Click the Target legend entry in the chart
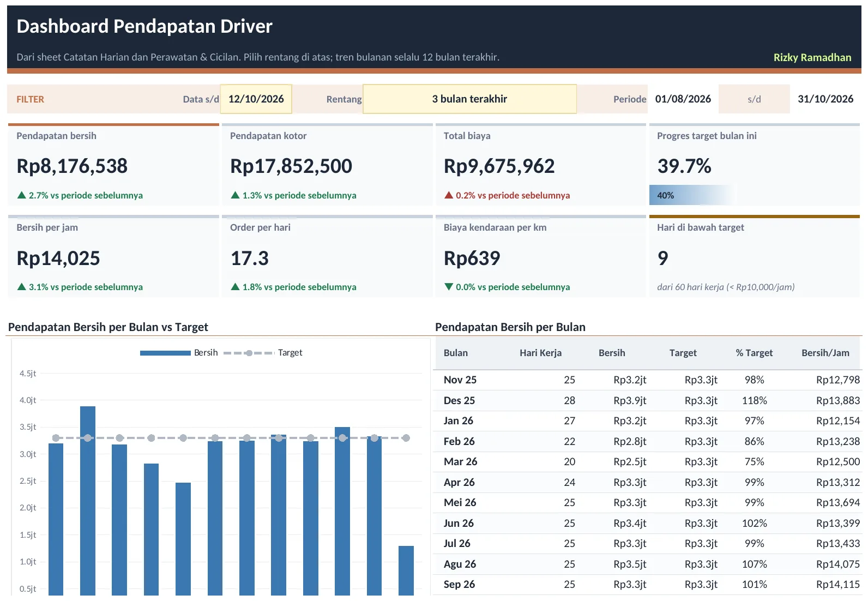868x601 pixels. click(x=263, y=353)
